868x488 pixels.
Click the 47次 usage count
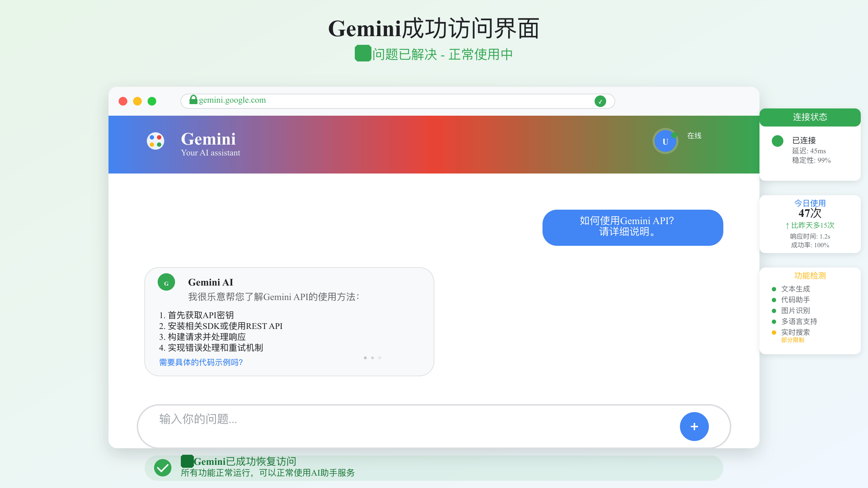pos(810,213)
